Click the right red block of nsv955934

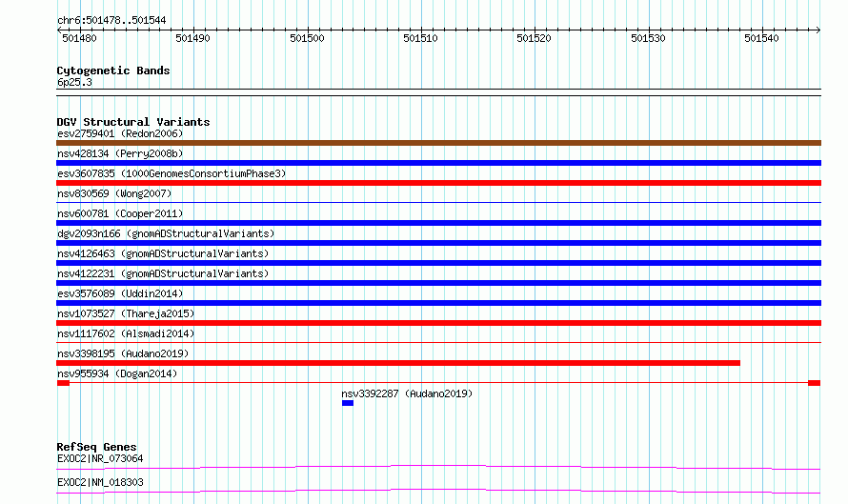[814, 383]
